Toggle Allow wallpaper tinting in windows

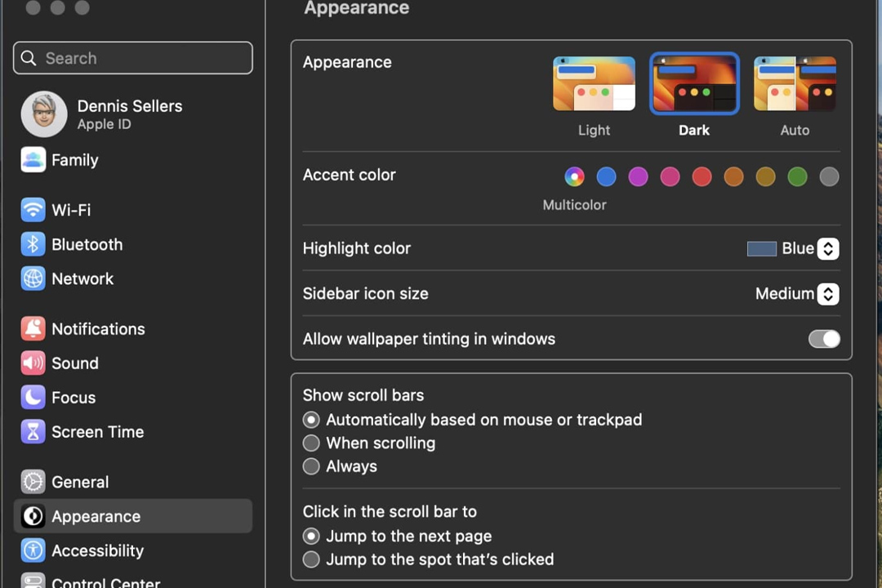click(823, 339)
